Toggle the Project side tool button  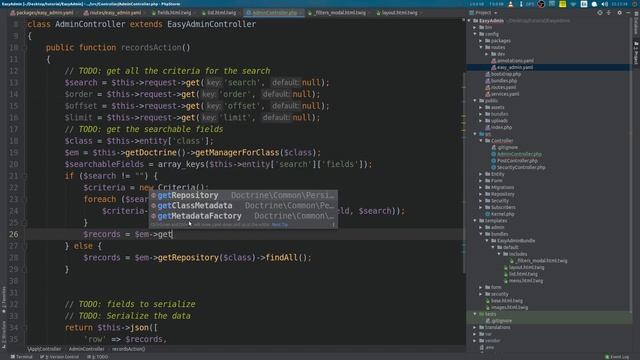point(636,52)
